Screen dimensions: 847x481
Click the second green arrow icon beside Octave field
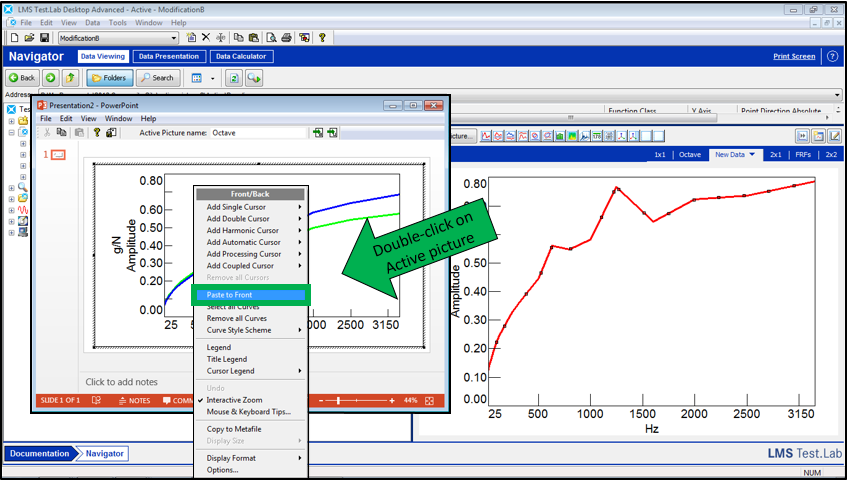click(332, 132)
